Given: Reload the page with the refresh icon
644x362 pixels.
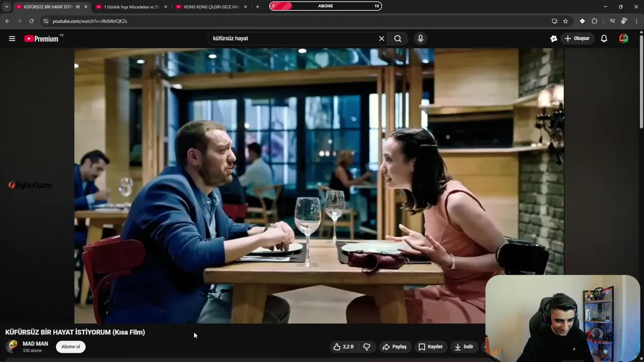Looking at the screenshot, I should 31,21.
